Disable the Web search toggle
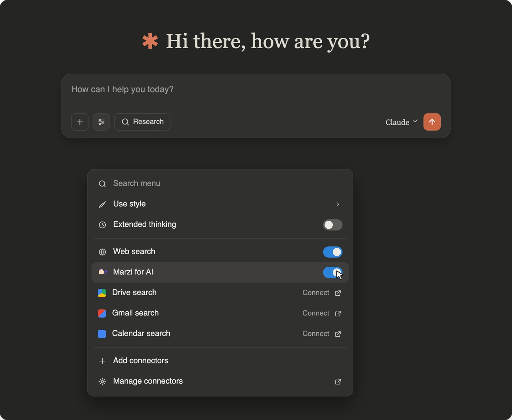This screenshot has width=512, height=420. click(x=332, y=252)
